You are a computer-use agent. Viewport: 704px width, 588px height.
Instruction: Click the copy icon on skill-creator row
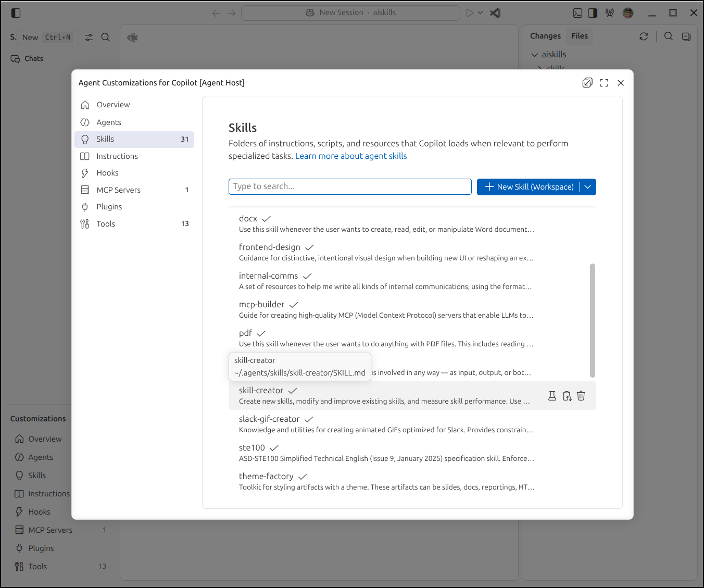pyautogui.click(x=567, y=396)
